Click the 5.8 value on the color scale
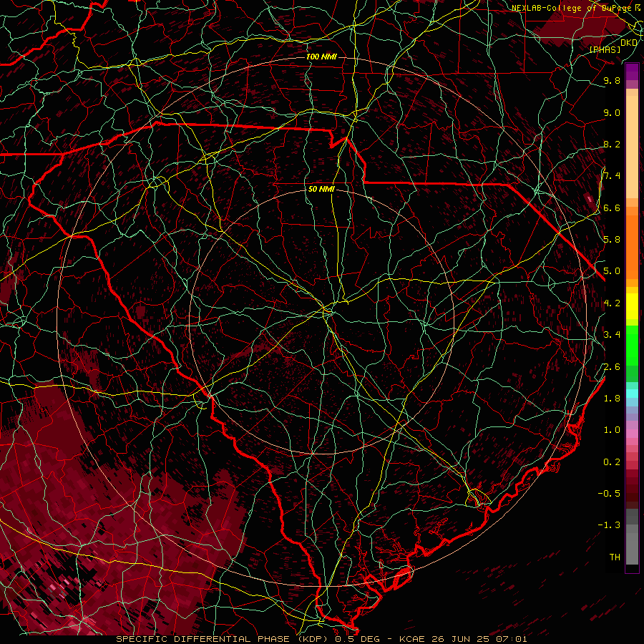 tap(612, 240)
